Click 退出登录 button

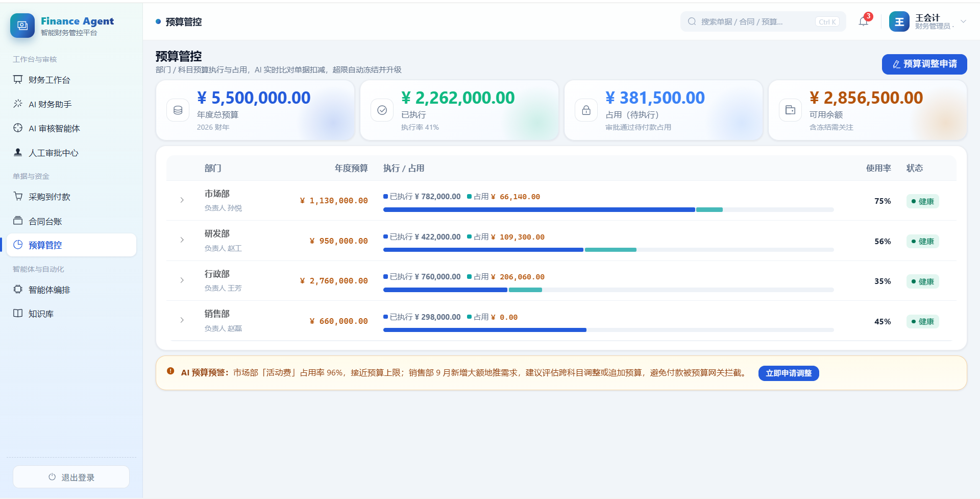[x=71, y=477]
